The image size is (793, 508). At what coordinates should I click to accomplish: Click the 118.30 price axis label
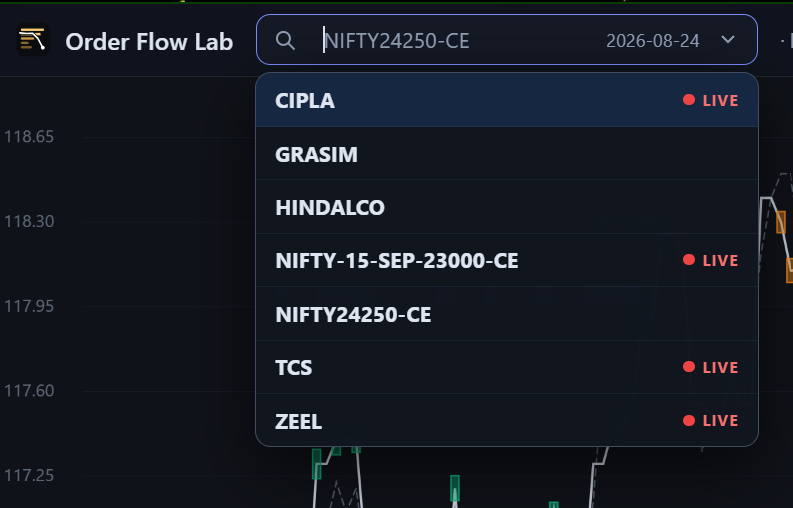pyautogui.click(x=29, y=221)
